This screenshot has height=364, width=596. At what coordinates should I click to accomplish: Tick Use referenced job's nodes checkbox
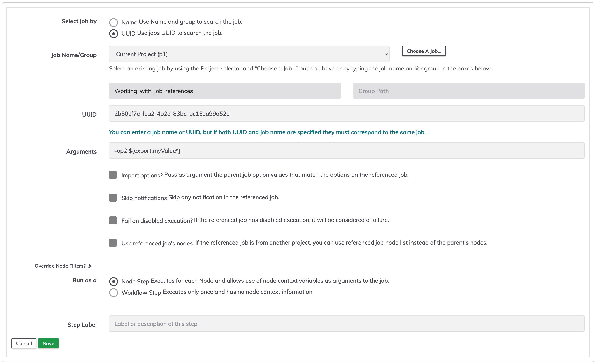click(113, 243)
